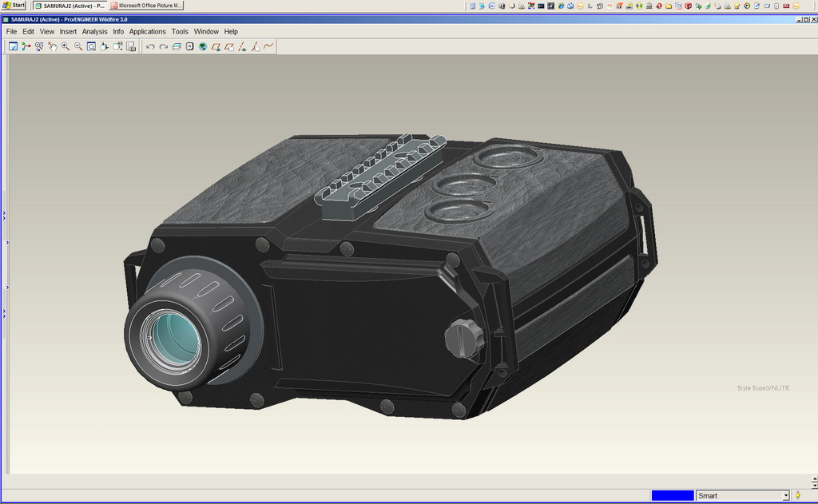Expand the Smart selection filter dropdown

click(x=786, y=496)
